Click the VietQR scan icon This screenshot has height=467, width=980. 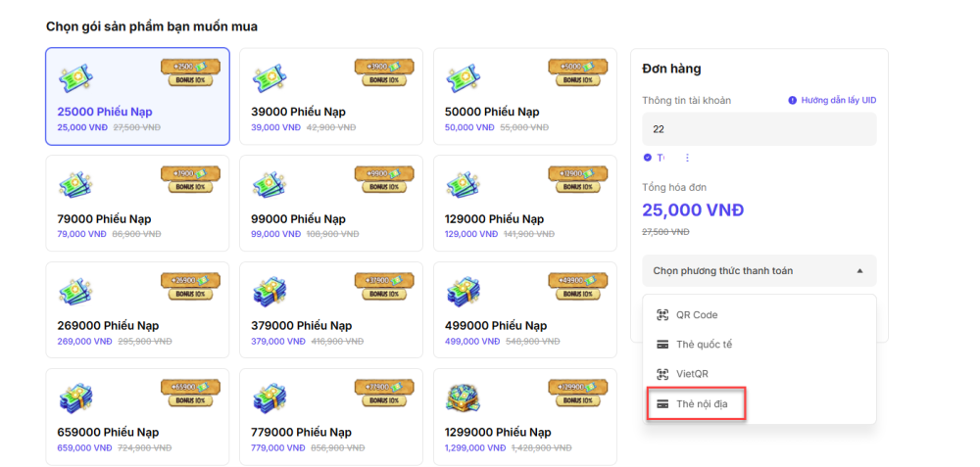(662, 374)
